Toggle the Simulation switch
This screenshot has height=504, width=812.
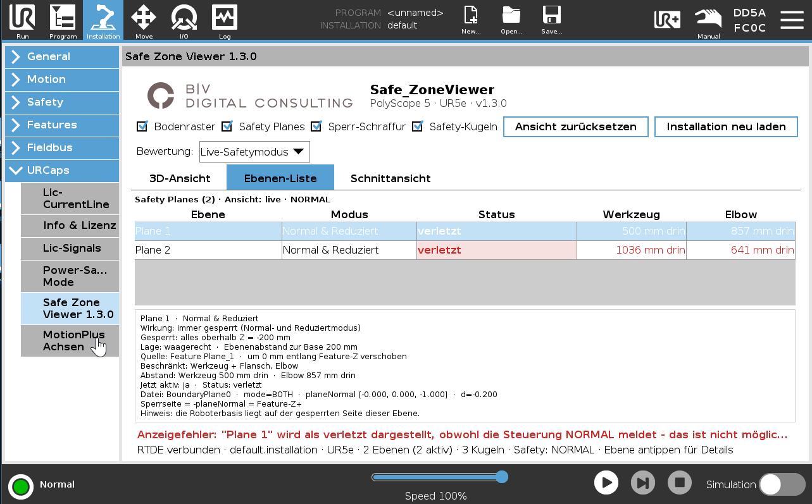(782, 484)
